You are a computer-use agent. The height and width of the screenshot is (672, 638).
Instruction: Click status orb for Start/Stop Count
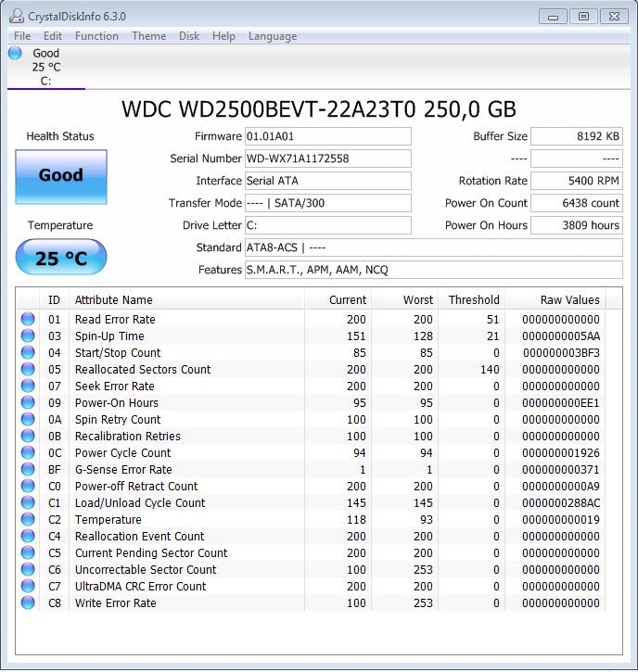pyautogui.click(x=28, y=353)
